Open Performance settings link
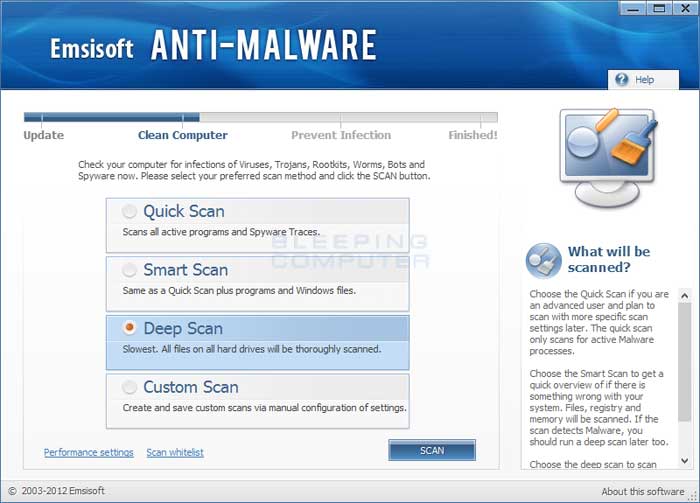 pos(88,452)
